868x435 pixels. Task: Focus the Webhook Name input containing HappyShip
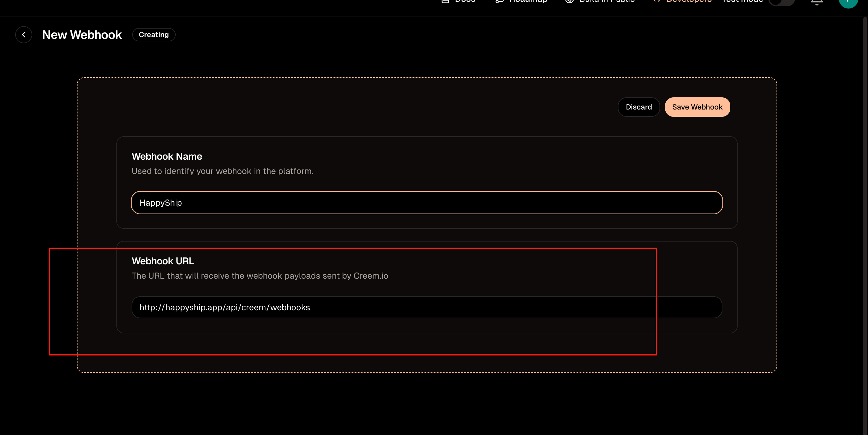click(x=427, y=203)
